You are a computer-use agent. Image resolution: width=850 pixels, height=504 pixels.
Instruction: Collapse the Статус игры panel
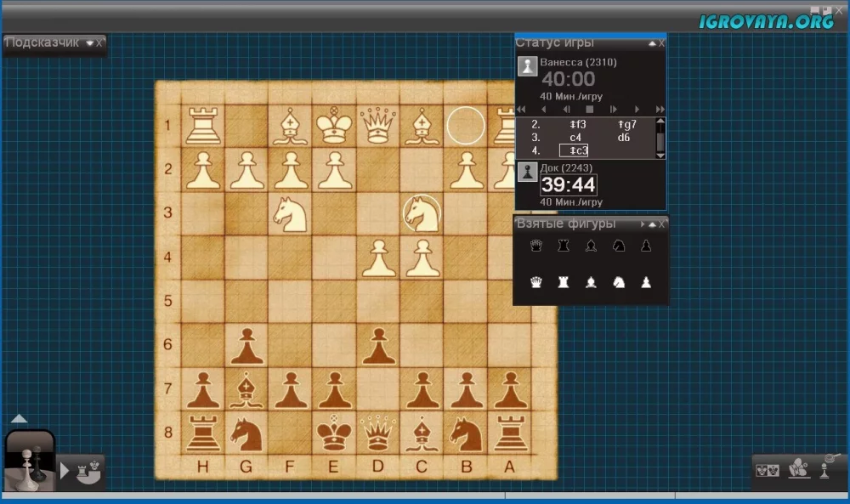[651, 42]
